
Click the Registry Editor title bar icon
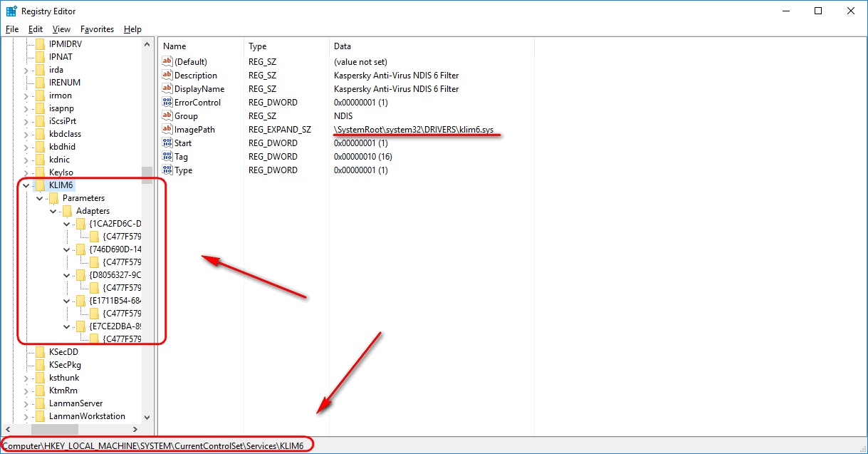click(11, 11)
